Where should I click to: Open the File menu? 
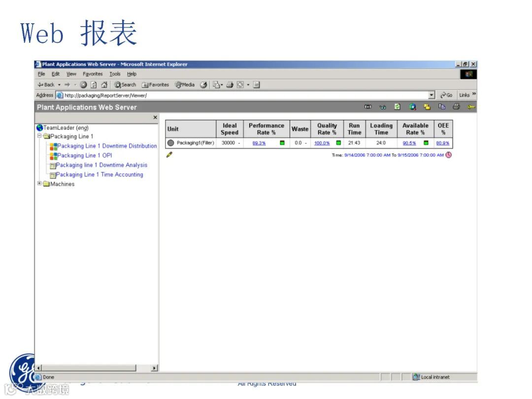41,74
